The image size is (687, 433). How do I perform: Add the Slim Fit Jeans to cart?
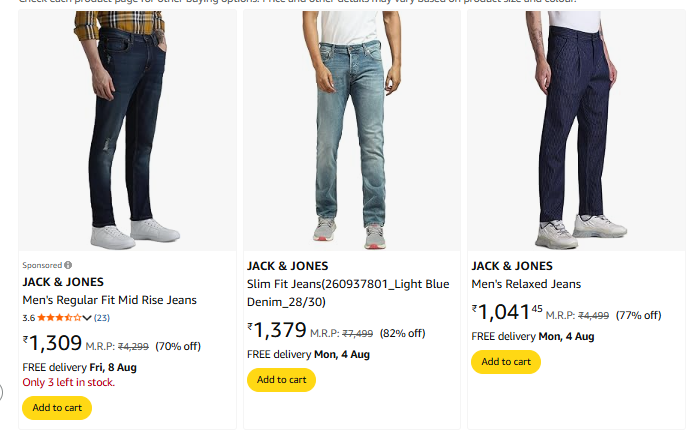tap(281, 380)
